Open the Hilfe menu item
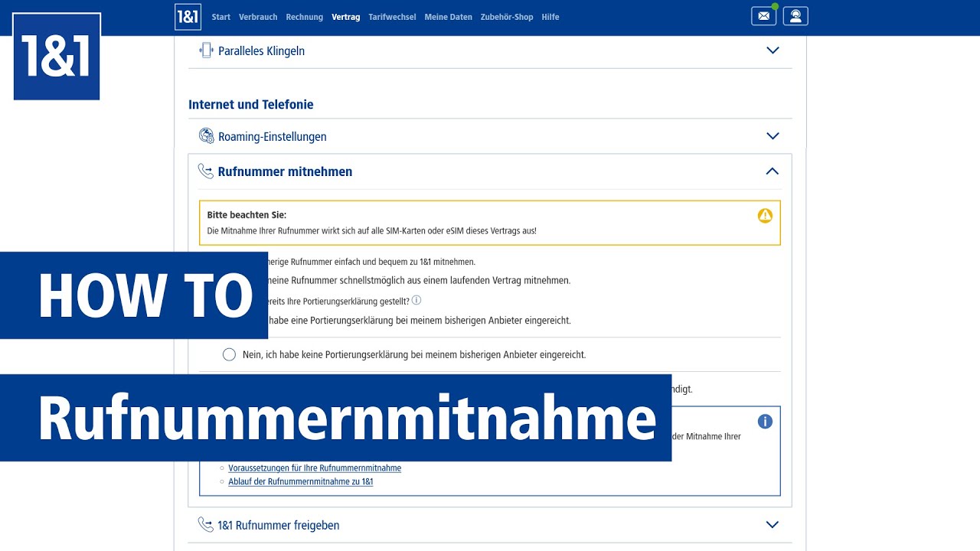980x551 pixels. (x=550, y=17)
